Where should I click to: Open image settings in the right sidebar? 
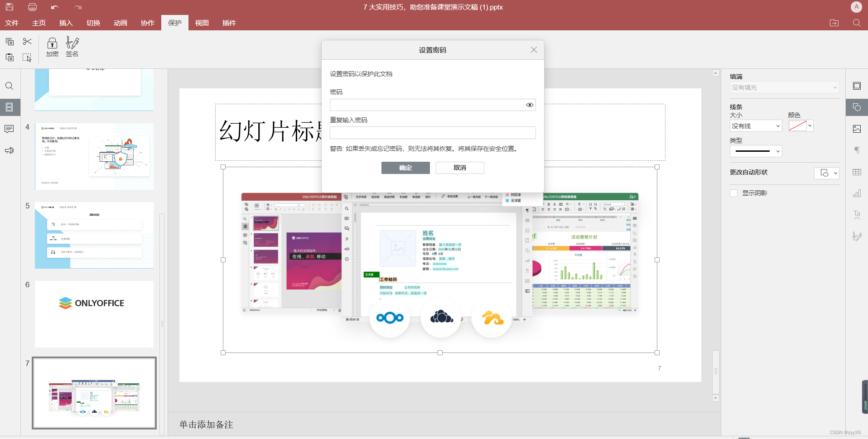[x=857, y=129]
